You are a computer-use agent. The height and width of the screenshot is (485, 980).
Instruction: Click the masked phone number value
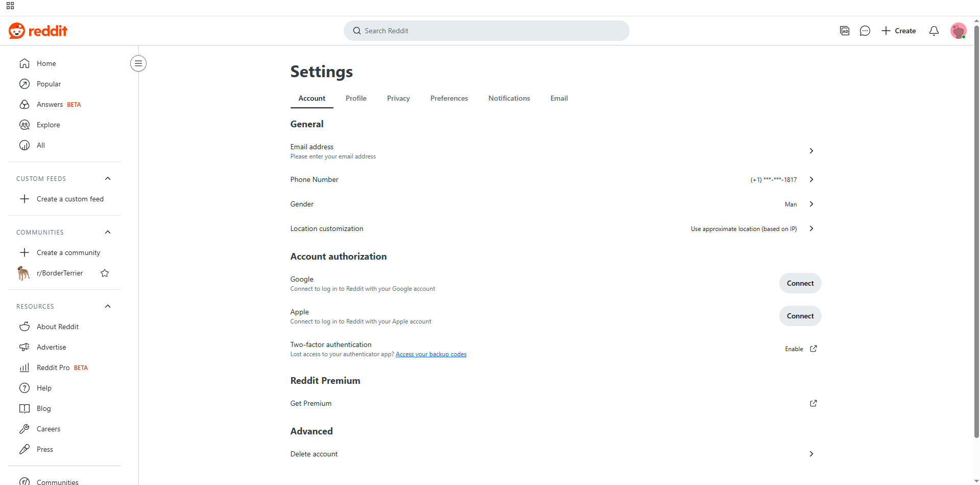tap(774, 180)
